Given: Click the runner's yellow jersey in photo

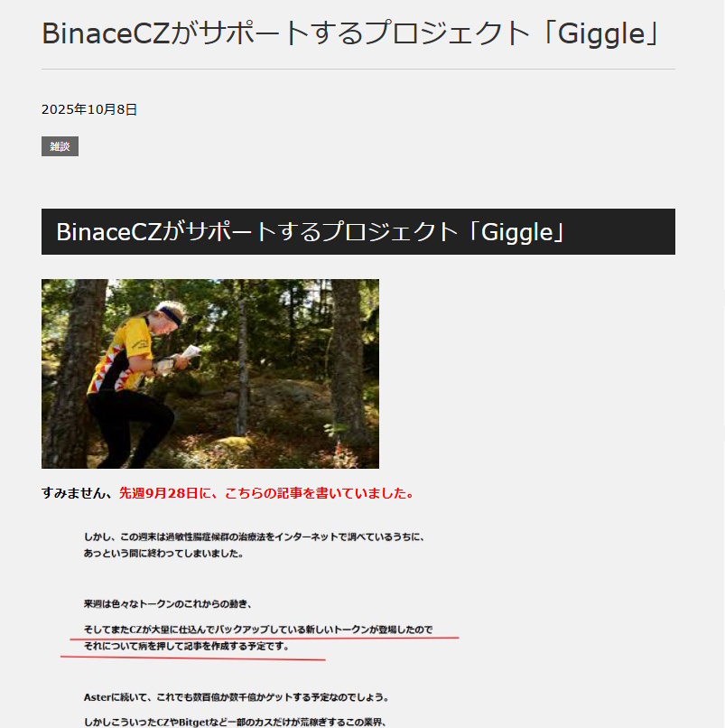Looking at the screenshot, I should point(121,355).
